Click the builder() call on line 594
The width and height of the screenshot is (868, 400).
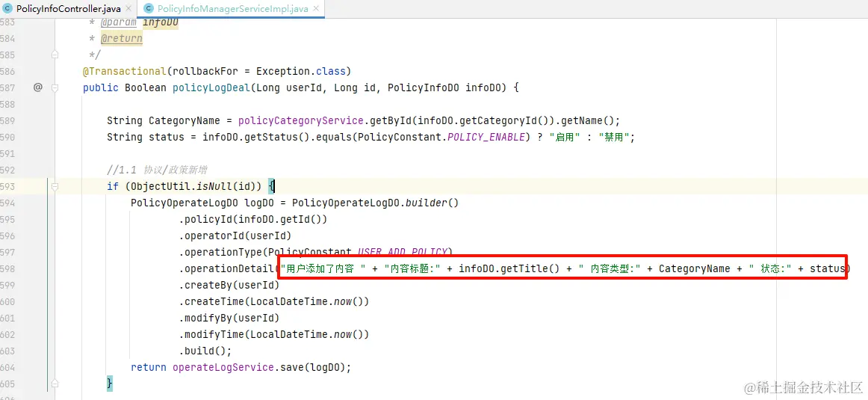coord(432,203)
